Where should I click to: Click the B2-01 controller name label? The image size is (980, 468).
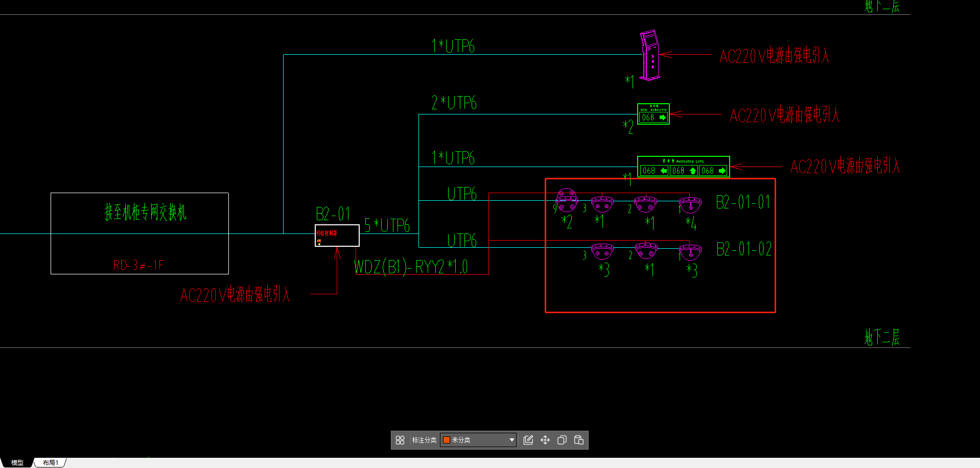click(x=333, y=213)
